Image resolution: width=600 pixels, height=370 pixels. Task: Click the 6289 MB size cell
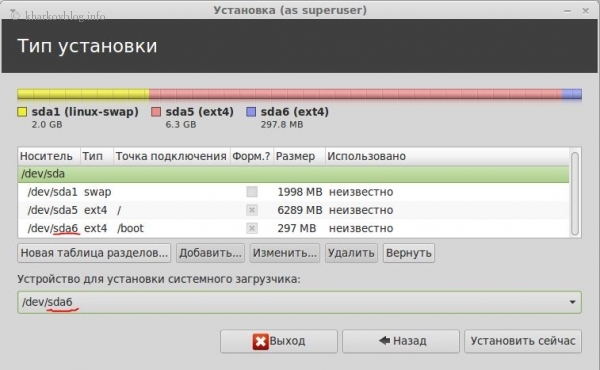[300, 210]
